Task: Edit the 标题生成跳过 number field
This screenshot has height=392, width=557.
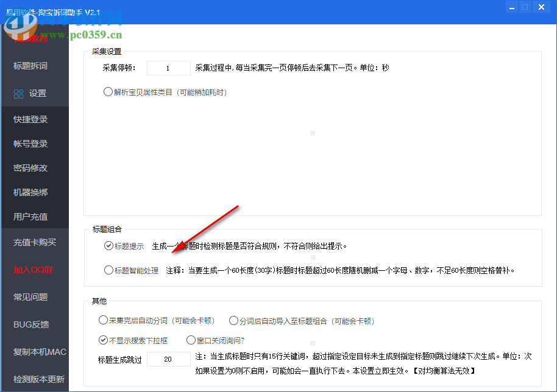Action: click(168, 359)
